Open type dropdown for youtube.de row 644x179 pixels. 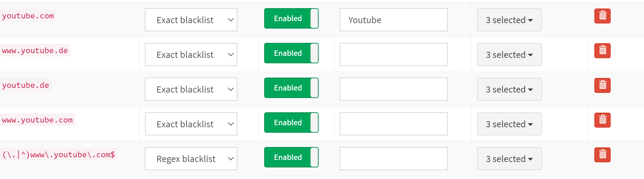click(191, 89)
